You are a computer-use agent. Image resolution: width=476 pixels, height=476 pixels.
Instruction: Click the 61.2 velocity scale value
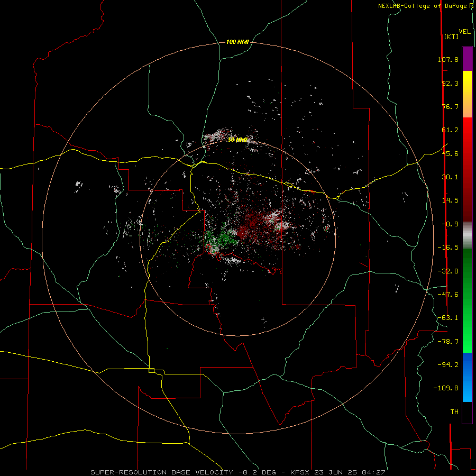450,130
